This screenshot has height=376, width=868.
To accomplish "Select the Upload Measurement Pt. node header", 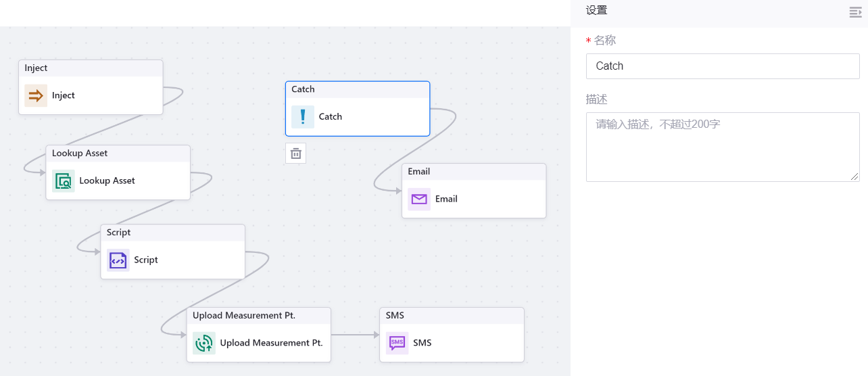I will 258,316.
